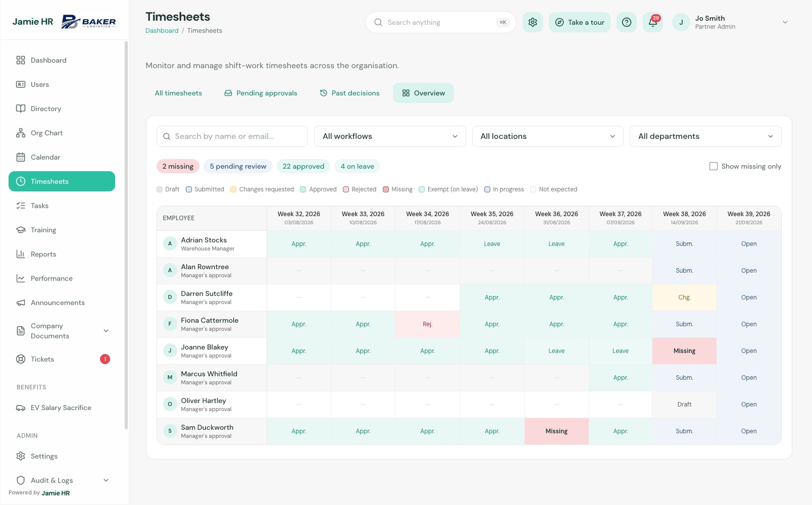Switch to the All timesheets tab
The image size is (812, 505).
tap(178, 93)
